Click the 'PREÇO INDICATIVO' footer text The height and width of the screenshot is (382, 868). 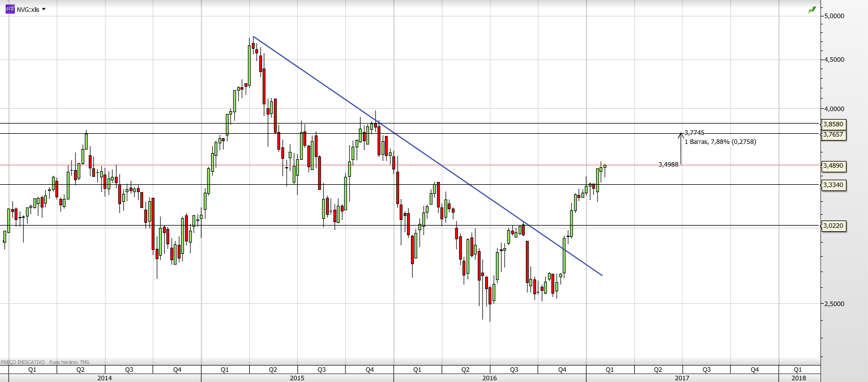click(23, 362)
